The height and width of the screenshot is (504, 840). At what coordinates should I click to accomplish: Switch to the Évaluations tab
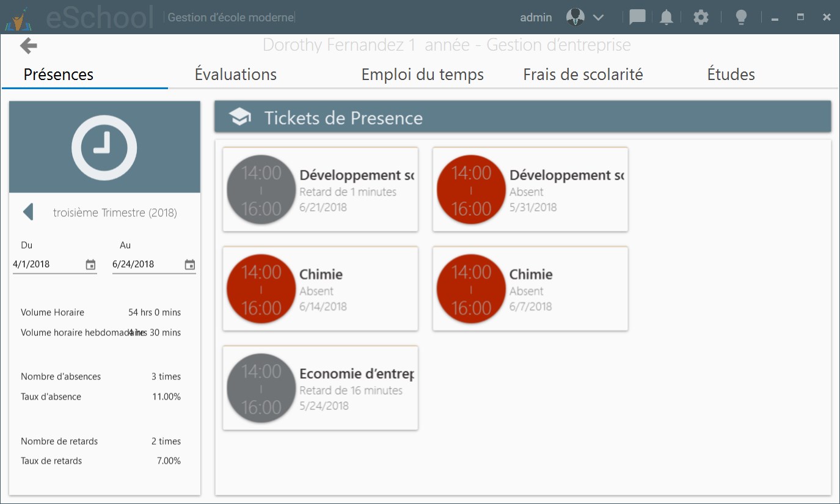click(x=235, y=75)
